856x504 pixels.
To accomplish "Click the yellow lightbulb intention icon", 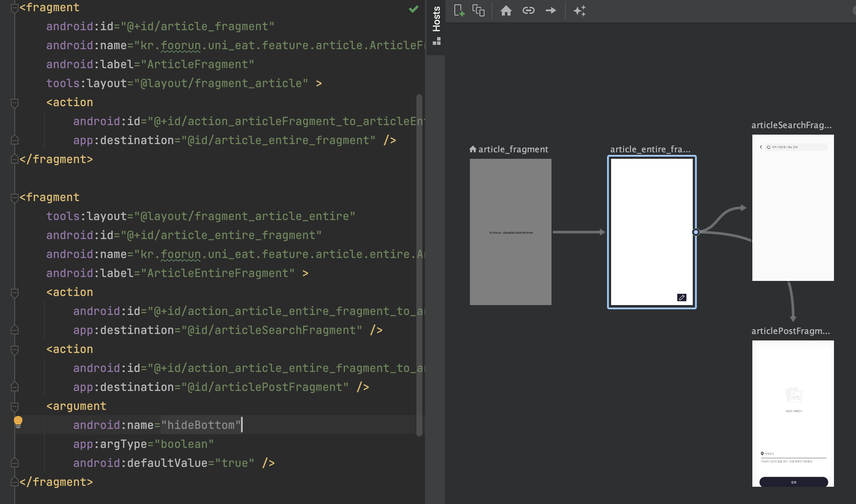I will coord(18,422).
